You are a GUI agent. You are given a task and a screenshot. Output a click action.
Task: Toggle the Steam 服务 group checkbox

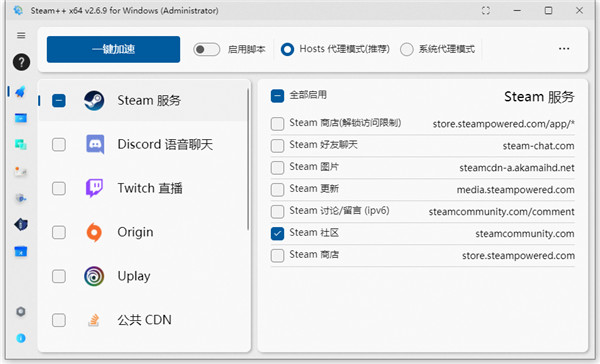click(59, 101)
